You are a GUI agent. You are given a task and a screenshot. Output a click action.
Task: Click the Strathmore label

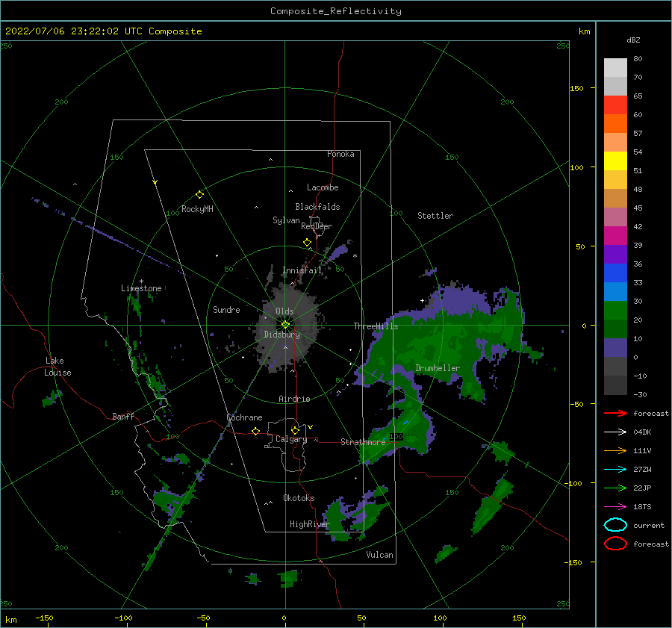363,442
